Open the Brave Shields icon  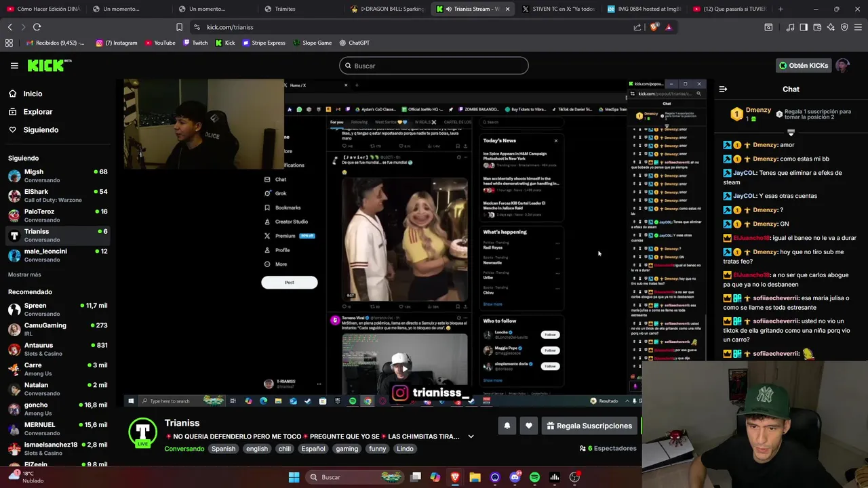[654, 27]
